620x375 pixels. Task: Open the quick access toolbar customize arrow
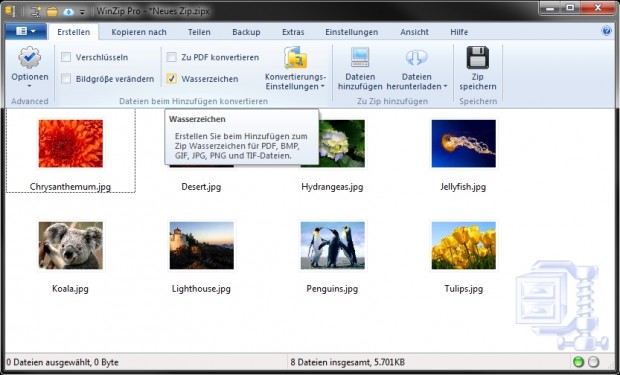82,12
